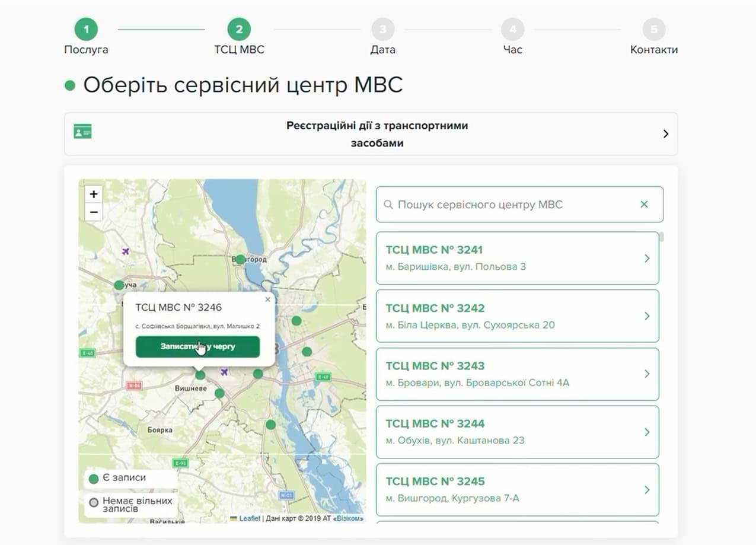The image size is (756, 545).
Task: Click the Реєстраційні дії з транспортними засобами banner
Action: pos(371,134)
